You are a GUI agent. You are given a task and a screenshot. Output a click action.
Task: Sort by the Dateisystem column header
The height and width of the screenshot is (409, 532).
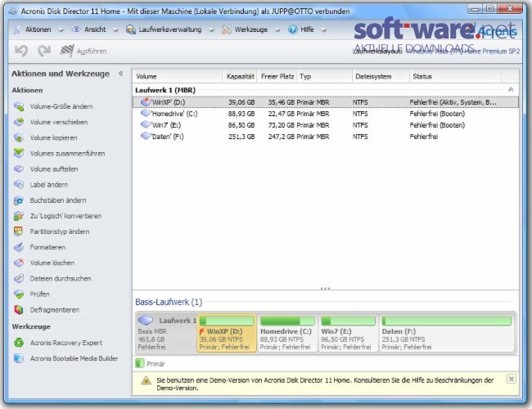(x=381, y=77)
